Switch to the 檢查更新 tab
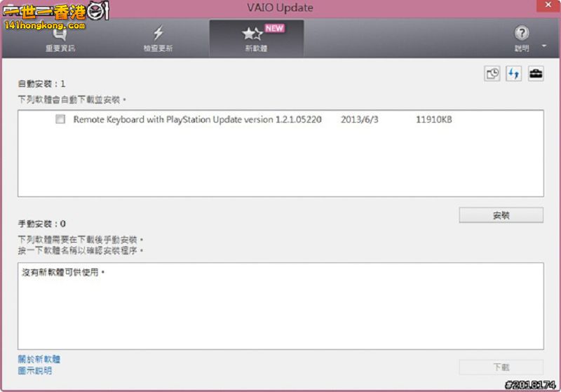 (x=158, y=39)
